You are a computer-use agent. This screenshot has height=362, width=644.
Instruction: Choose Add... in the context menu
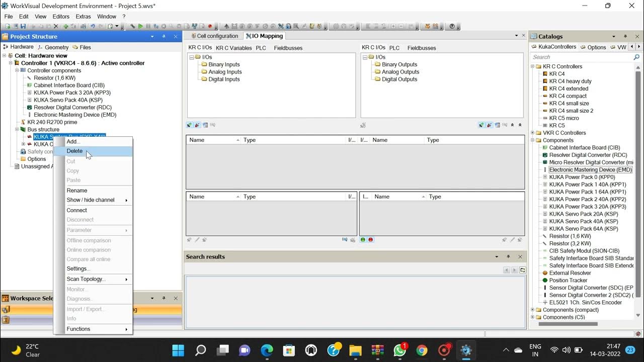point(73,141)
